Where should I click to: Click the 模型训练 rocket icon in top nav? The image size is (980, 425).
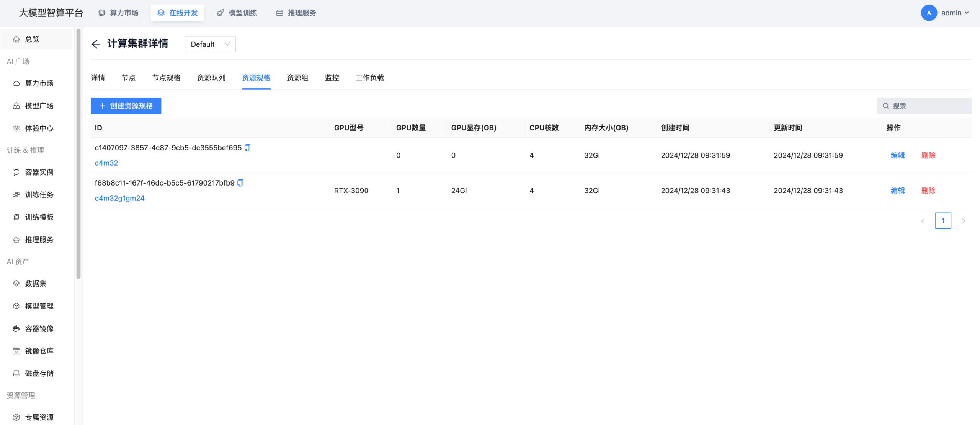220,13
